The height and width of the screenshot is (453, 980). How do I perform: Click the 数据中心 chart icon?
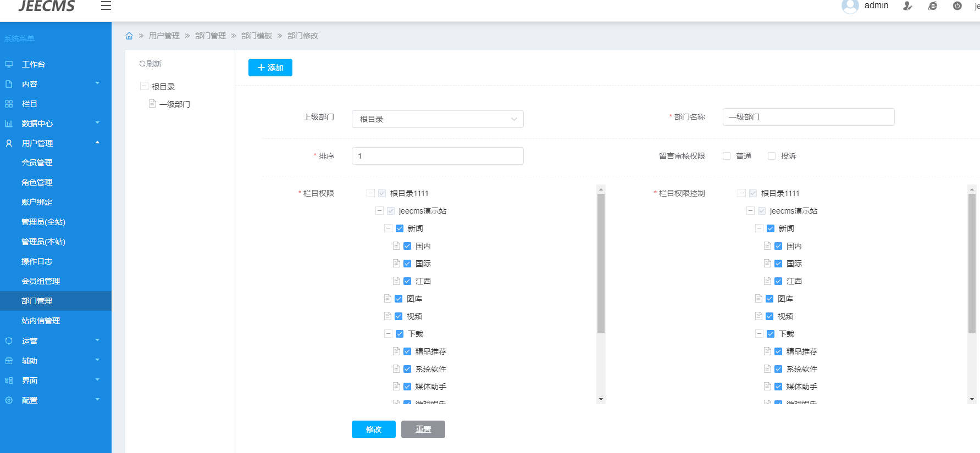pos(9,124)
